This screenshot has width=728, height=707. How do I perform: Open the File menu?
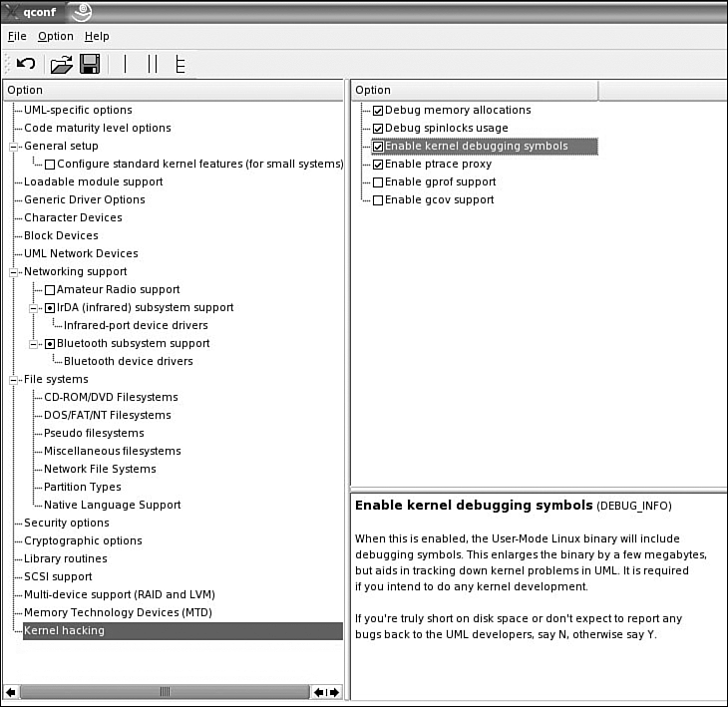tap(17, 36)
